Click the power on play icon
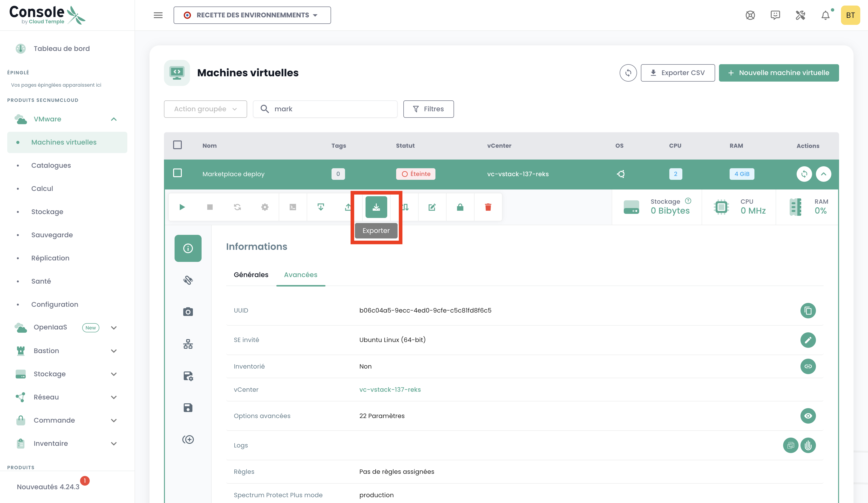 tap(182, 207)
